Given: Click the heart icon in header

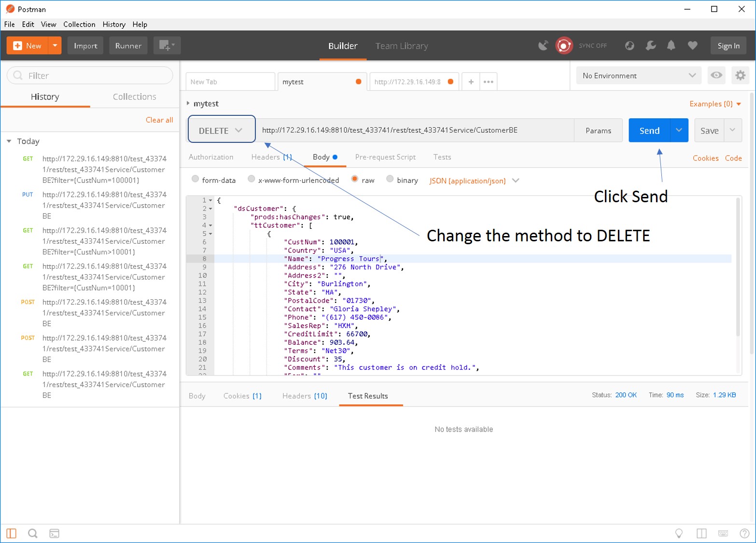Looking at the screenshot, I should (693, 45).
